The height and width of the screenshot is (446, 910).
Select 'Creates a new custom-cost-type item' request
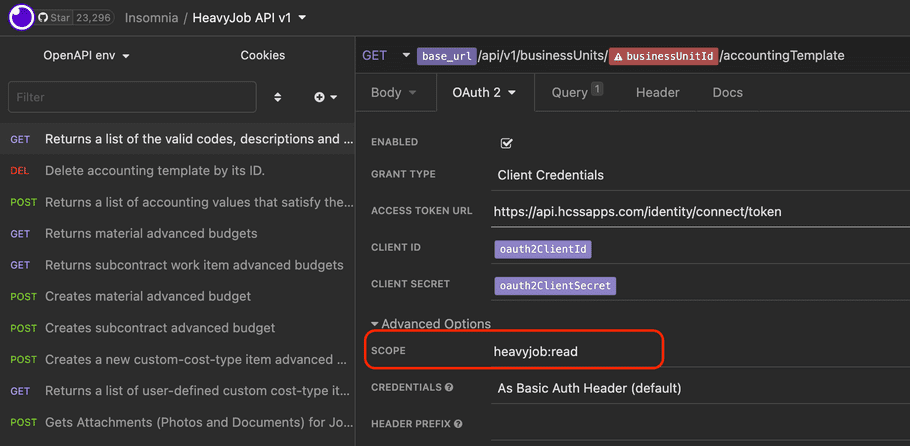pos(178,359)
